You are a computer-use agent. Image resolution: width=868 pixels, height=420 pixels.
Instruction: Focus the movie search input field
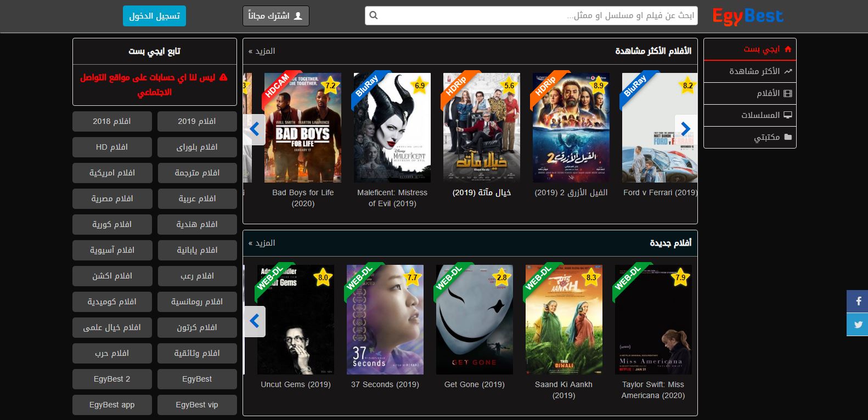tap(531, 15)
